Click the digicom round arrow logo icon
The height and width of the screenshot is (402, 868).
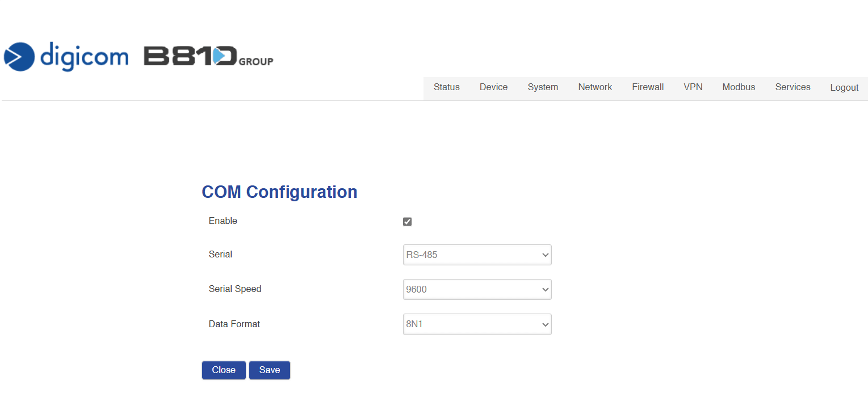coord(19,57)
